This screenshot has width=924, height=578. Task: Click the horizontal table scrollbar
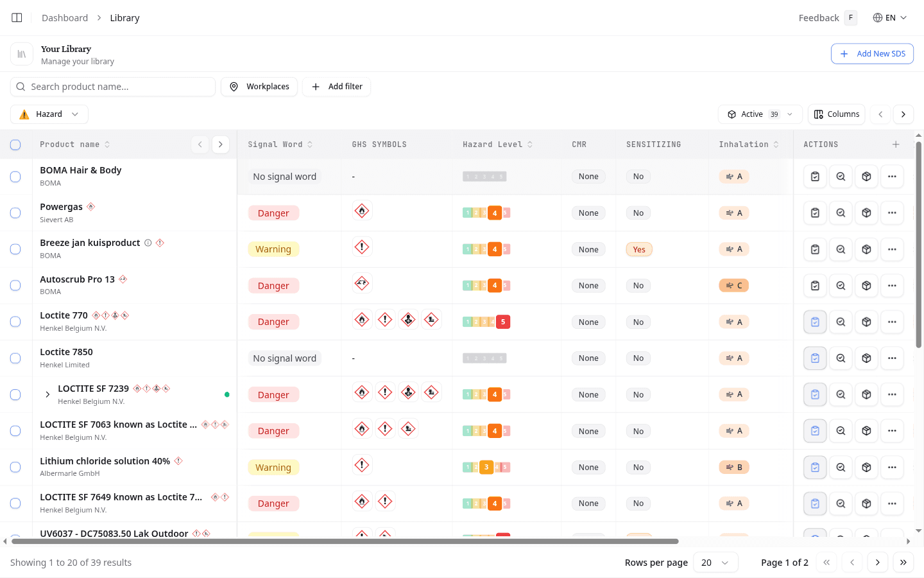(345, 541)
